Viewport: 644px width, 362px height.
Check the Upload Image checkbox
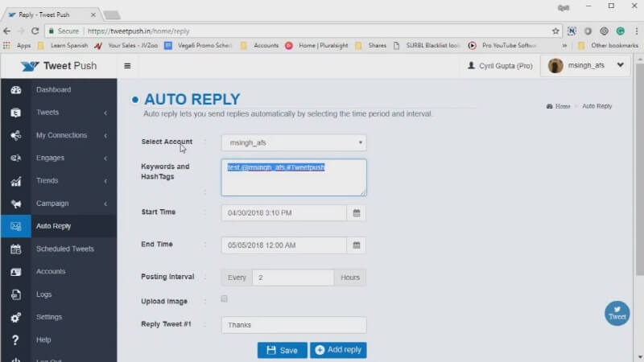tap(225, 298)
